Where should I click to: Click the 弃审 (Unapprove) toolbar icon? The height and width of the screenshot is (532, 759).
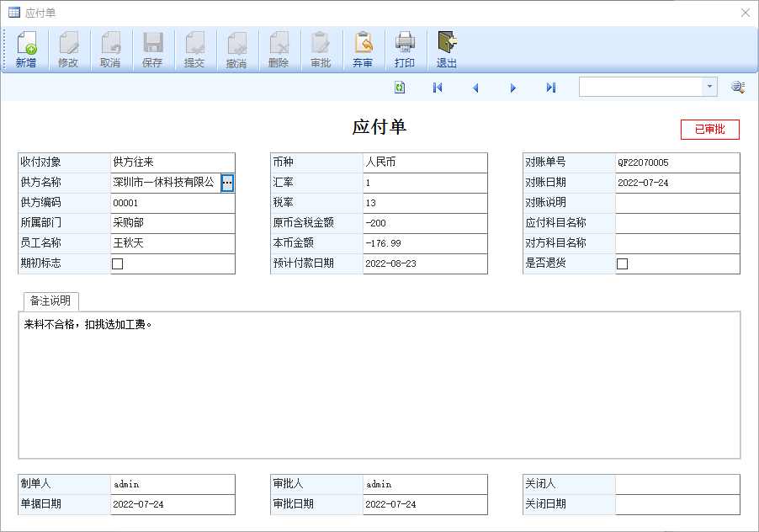pyautogui.click(x=363, y=49)
